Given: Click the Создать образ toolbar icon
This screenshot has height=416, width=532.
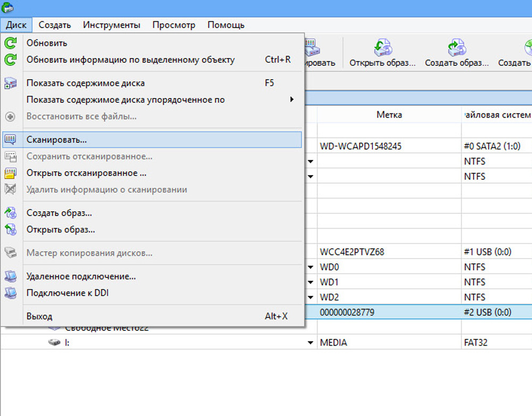Looking at the screenshot, I should tap(456, 48).
